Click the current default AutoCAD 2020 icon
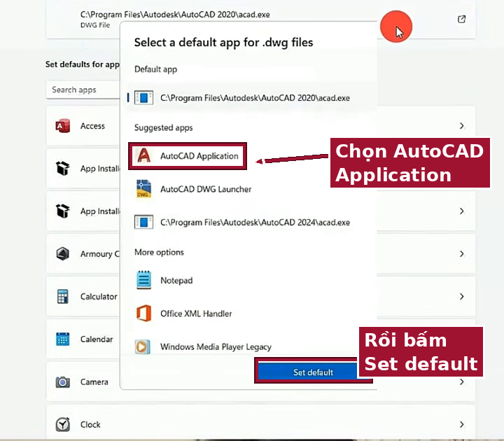The image size is (504, 441). click(x=143, y=98)
